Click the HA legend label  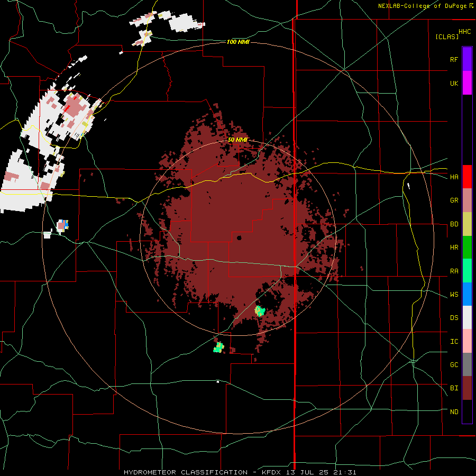[x=454, y=177]
